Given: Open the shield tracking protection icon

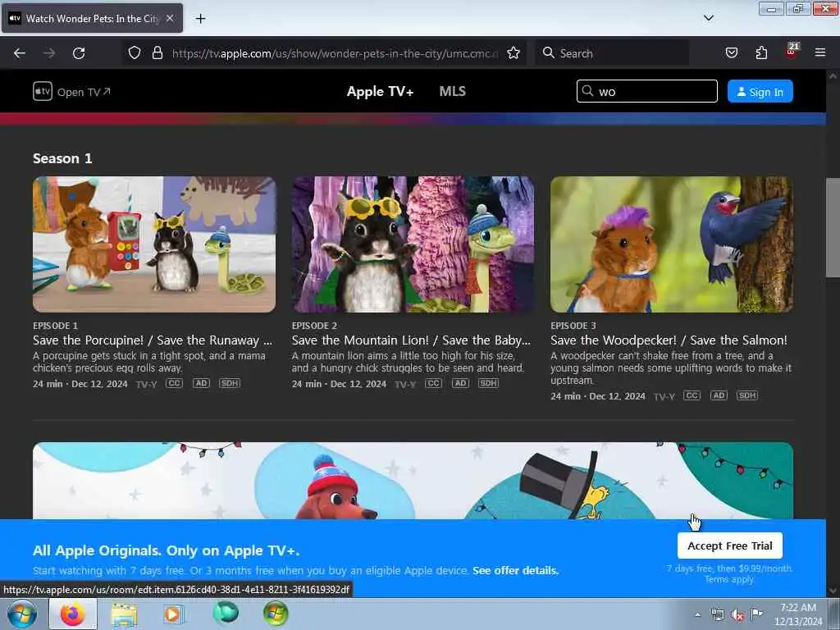Looking at the screenshot, I should click(x=135, y=52).
